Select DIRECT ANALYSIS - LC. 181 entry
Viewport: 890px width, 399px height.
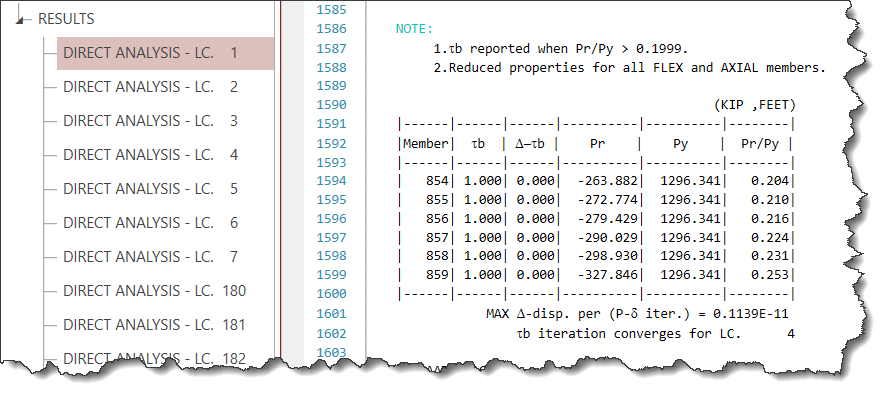point(154,325)
